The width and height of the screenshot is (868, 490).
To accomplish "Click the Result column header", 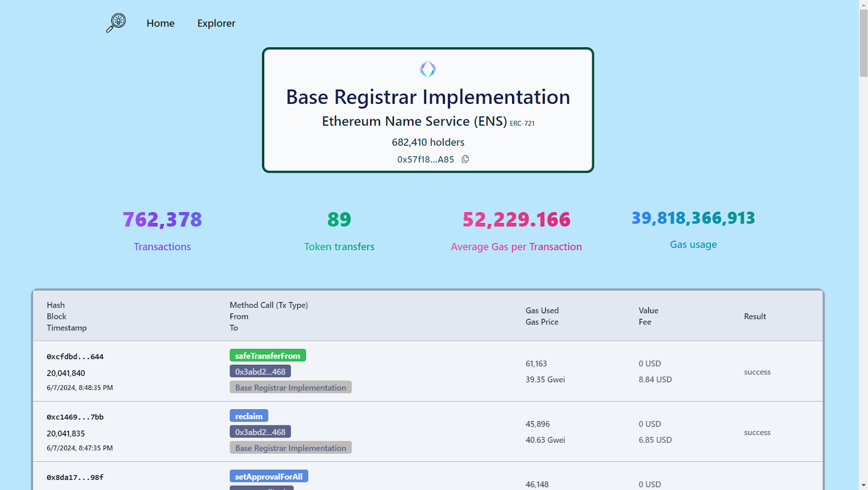I will [x=755, y=316].
